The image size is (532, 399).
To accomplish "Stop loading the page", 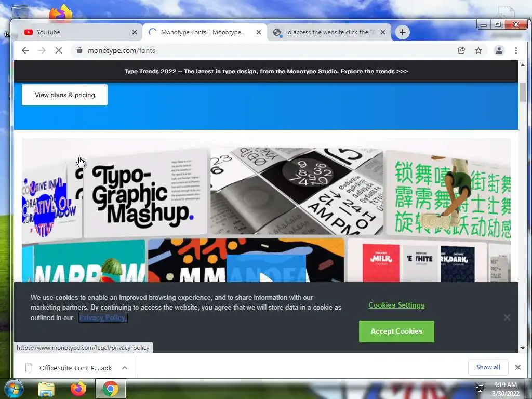I will coord(58,50).
